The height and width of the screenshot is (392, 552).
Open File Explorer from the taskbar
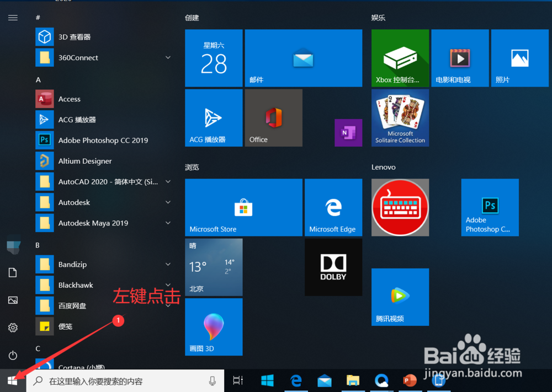[353, 380]
